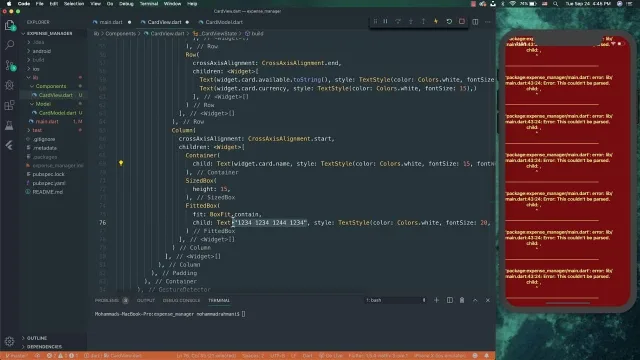Open the TERMINAL panel tab
The image size is (640, 360).
coord(219,300)
